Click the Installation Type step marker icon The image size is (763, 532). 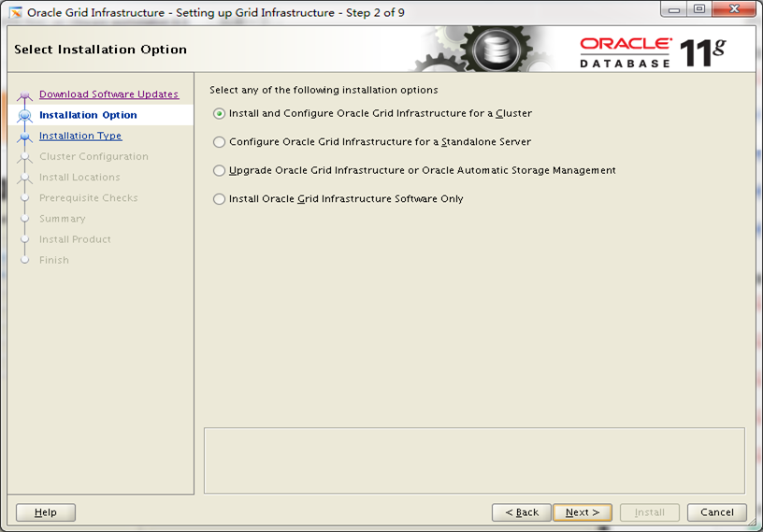pos(25,137)
